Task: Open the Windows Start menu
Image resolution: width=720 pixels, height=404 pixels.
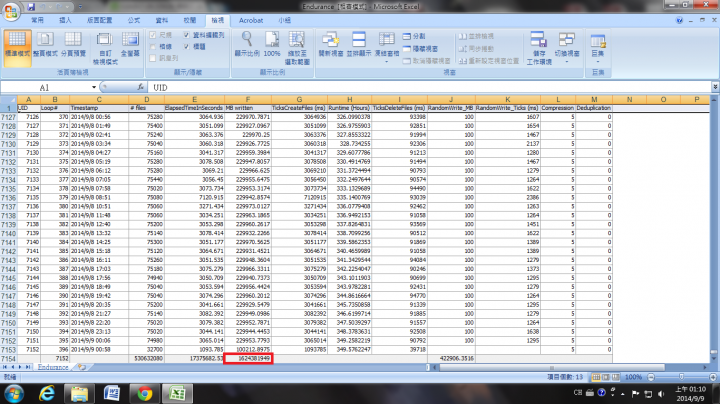Action: (13, 393)
